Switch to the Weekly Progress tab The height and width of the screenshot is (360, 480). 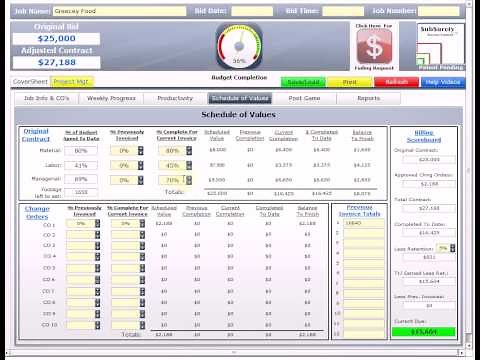[111, 98]
